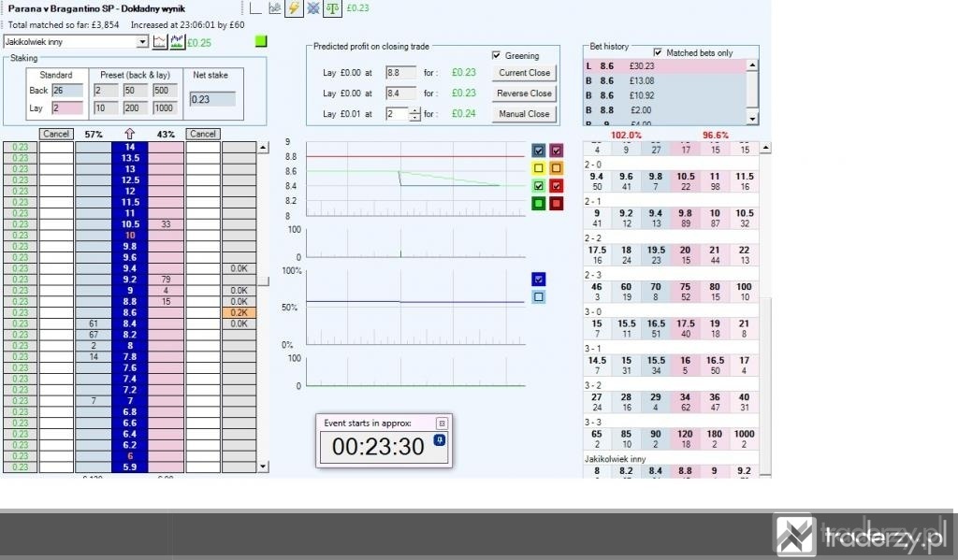This screenshot has height=560, width=958.
Task: Click the ladder price 13.5
Action: pyautogui.click(x=129, y=158)
